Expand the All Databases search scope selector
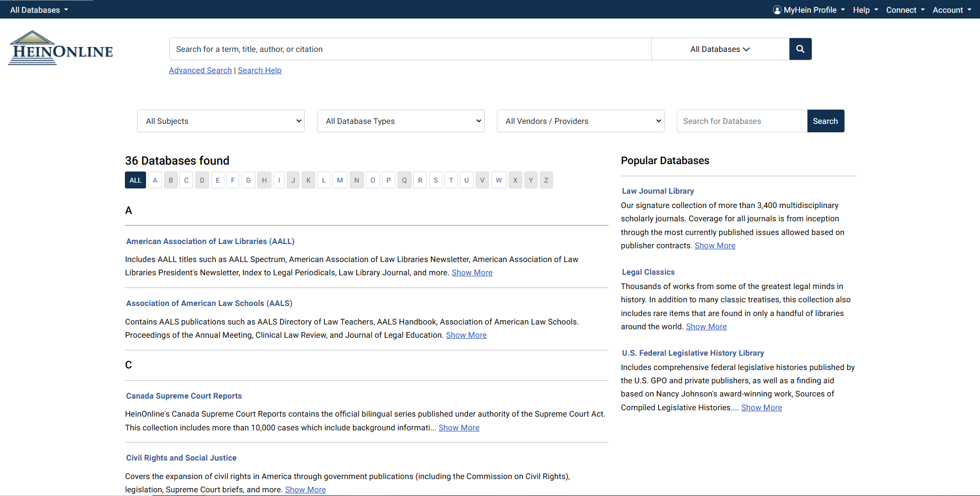Viewport: 980px width, 496px height. coord(720,49)
